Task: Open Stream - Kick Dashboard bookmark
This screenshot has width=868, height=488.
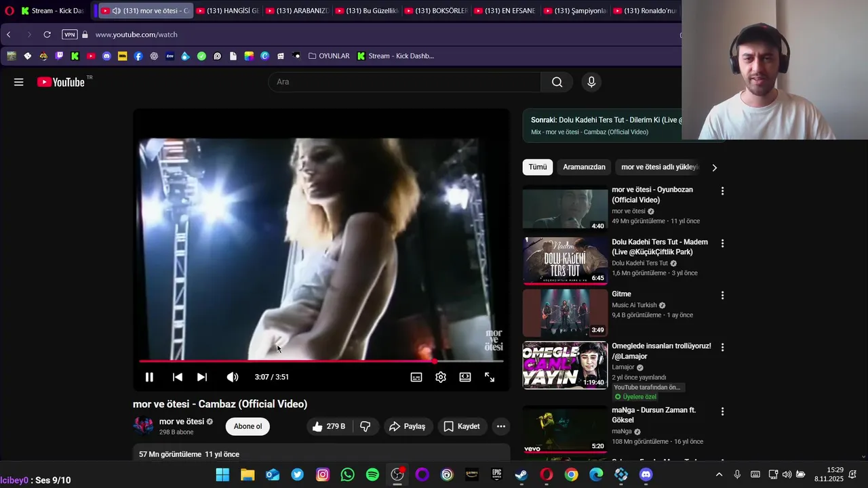Action: point(395,56)
